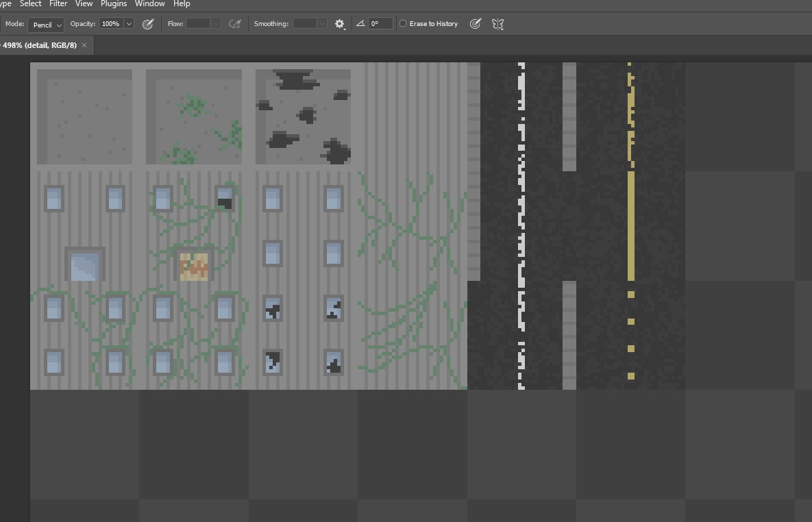Open the Select menu

click(x=31, y=3)
